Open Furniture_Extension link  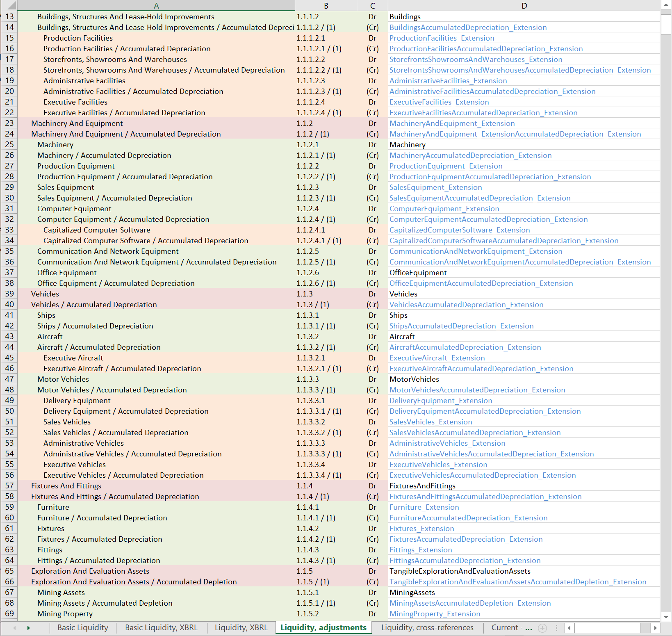(424, 507)
